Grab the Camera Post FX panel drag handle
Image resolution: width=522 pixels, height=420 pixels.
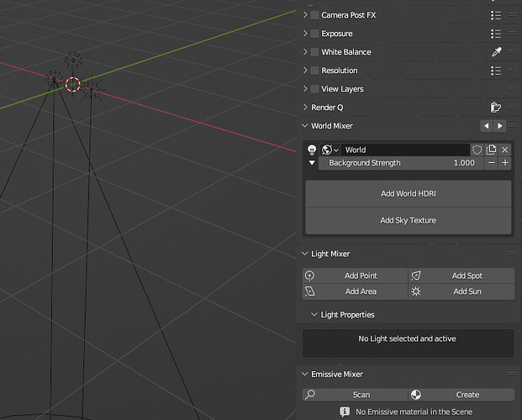pos(513,15)
